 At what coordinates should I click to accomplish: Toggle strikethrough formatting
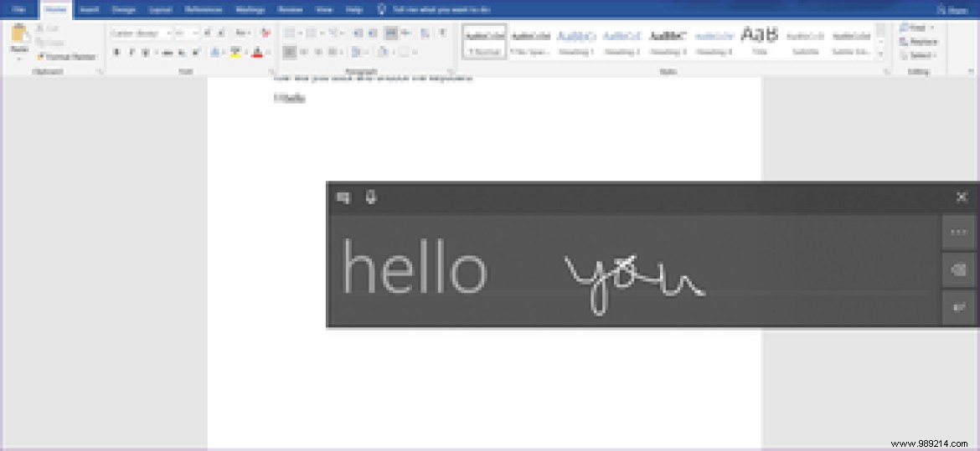(167, 53)
